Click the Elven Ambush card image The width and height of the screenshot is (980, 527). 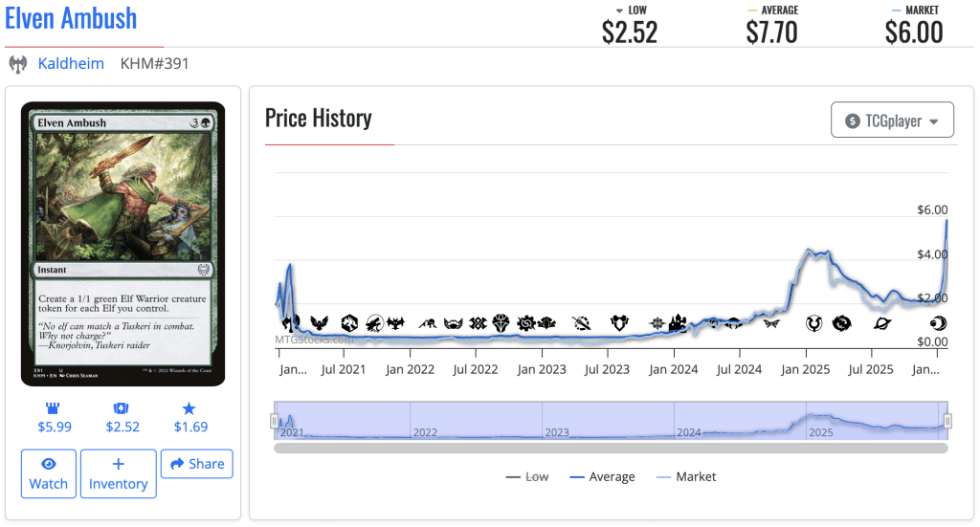click(123, 244)
